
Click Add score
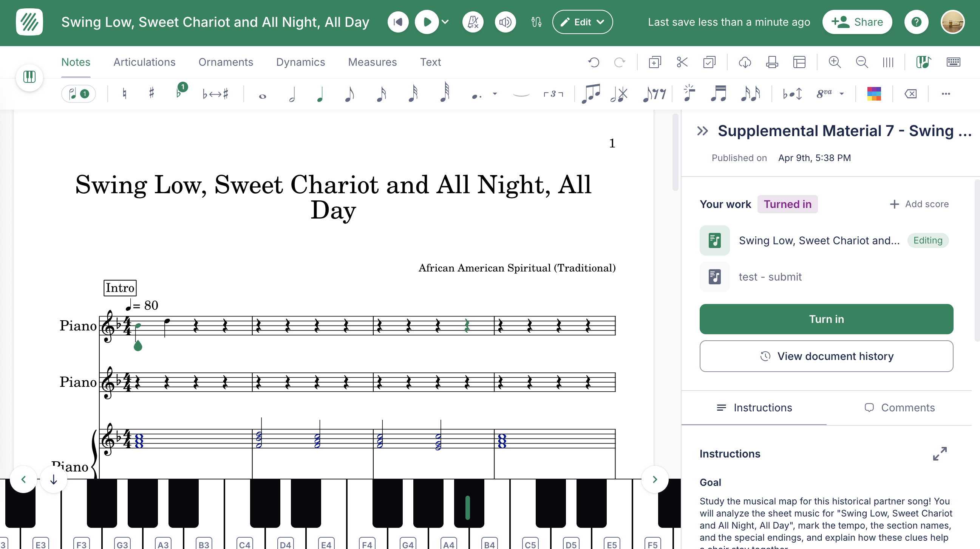coord(919,204)
